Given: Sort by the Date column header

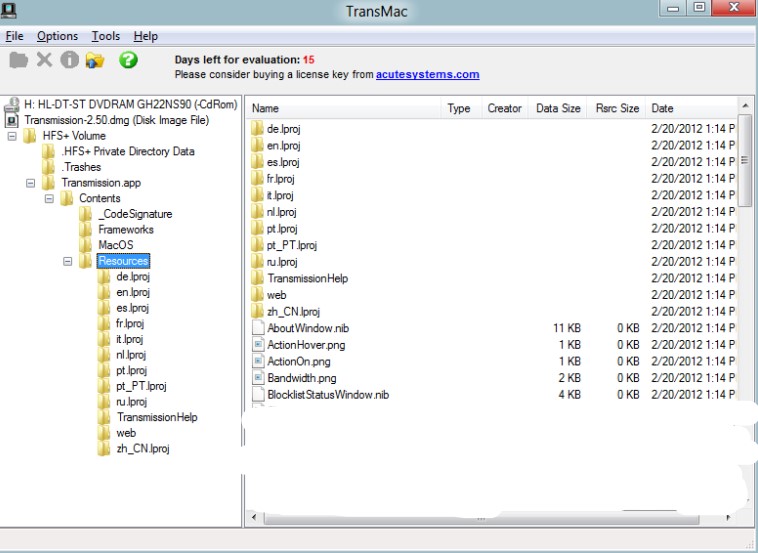Looking at the screenshot, I should [x=691, y=108].
